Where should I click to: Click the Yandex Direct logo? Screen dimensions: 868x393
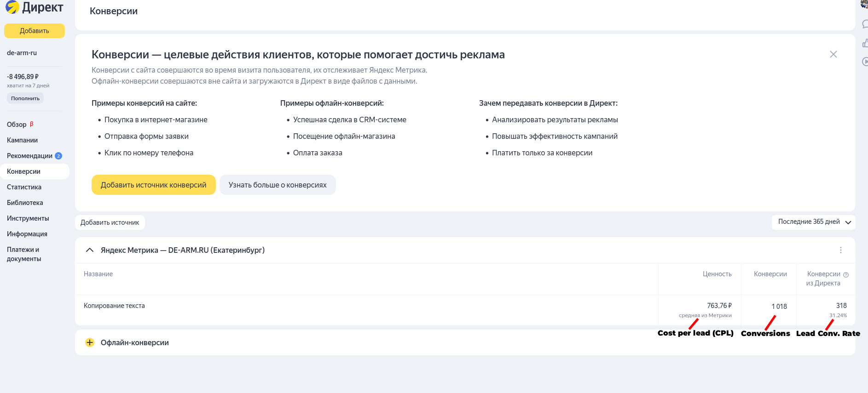coord(35,7)
